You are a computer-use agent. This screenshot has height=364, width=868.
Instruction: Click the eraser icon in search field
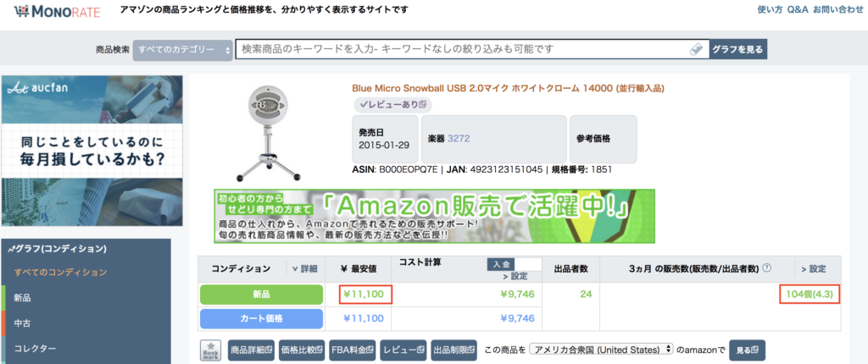pos(697,49)
